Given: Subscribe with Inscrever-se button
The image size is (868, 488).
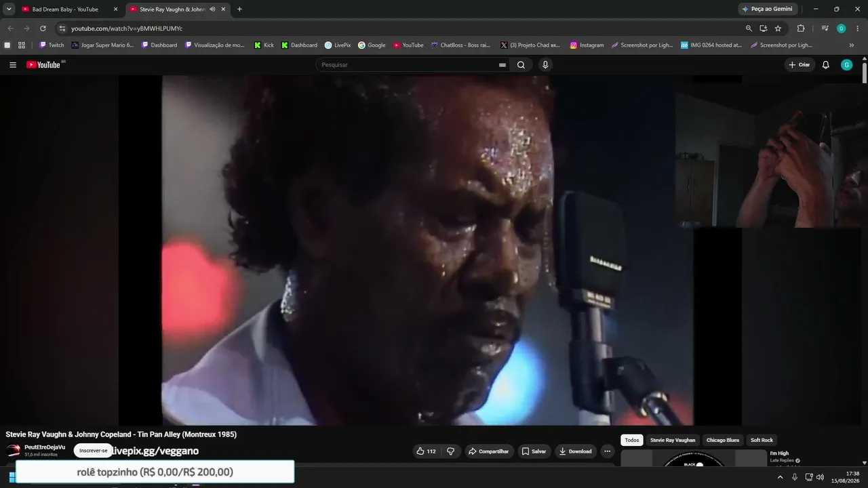Looking at the screenshot, I should 93,451.
